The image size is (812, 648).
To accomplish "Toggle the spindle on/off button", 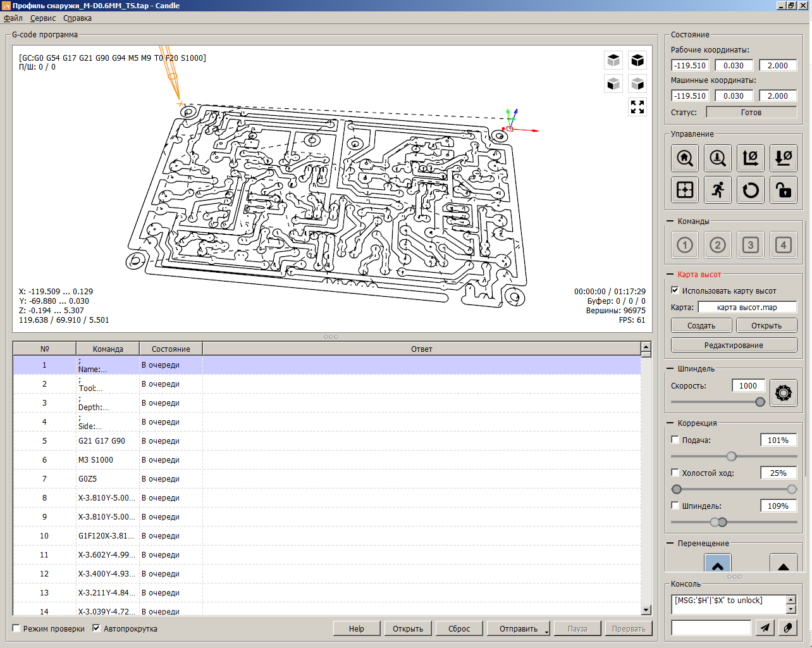I will [x=784, y=393].
